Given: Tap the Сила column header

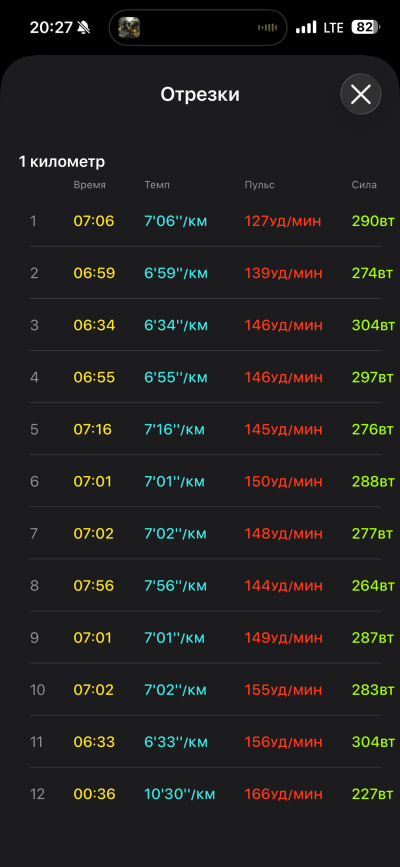Looking at the screenshot, I should [x=364, y=185].
